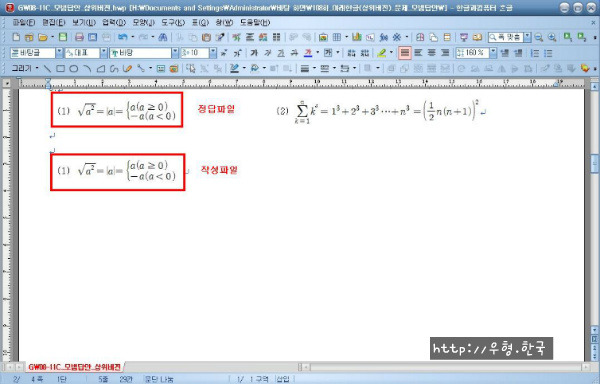Click the presentation screen icon
The height and width of the screenshot is (384, 600).
pyautogui.click(x=464, y=37)
